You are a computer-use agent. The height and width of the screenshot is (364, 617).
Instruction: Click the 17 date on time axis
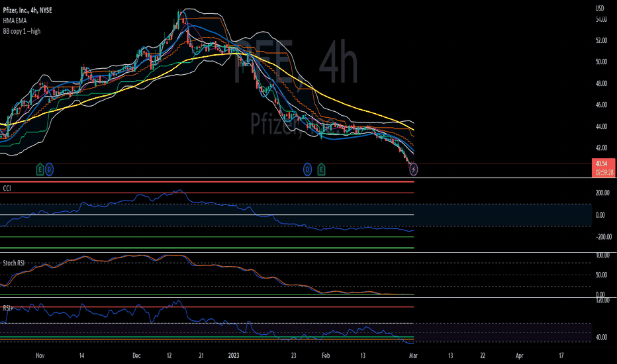pyautogui.click(x=561, y=356)
